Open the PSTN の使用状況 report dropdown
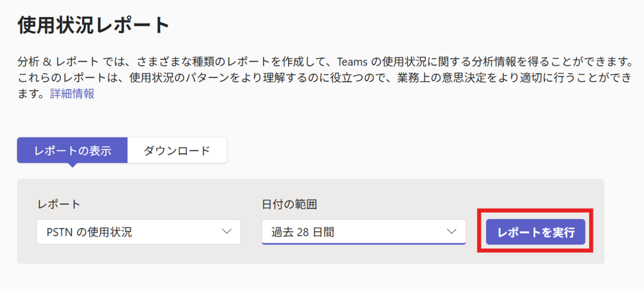The image size is (644, 289). point(138,232)
